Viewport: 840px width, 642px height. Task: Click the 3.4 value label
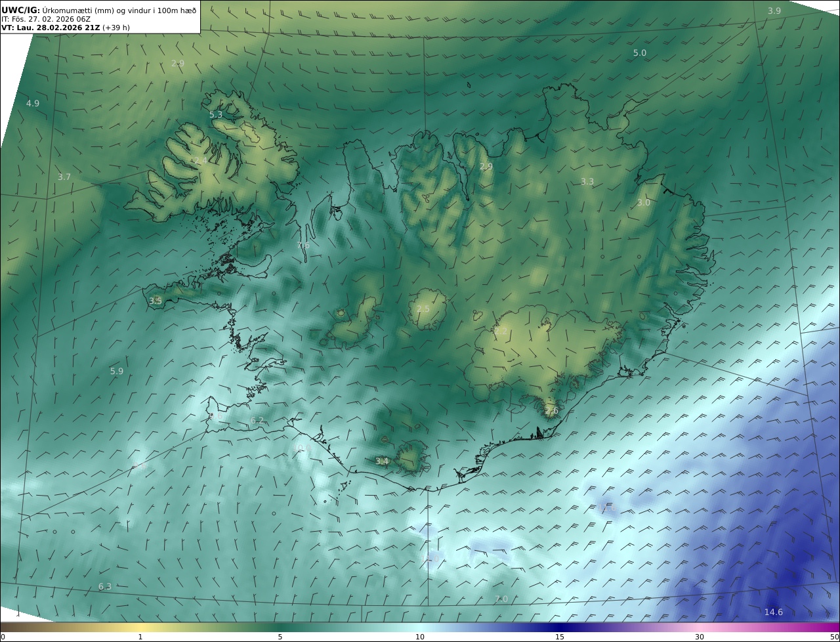coord(382,461)
